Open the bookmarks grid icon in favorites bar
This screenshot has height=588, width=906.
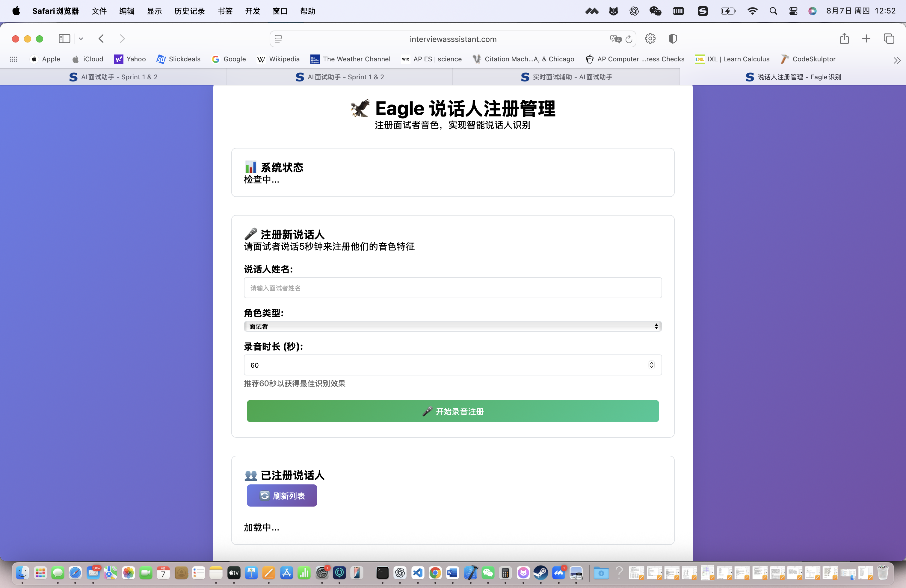[14, 59]
